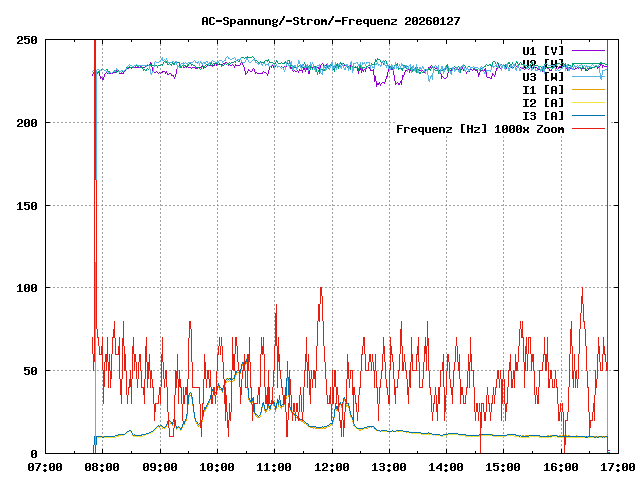Select the I1 [A] legend label
Screen dimensions: 640x480
click(x=543, y=89)
